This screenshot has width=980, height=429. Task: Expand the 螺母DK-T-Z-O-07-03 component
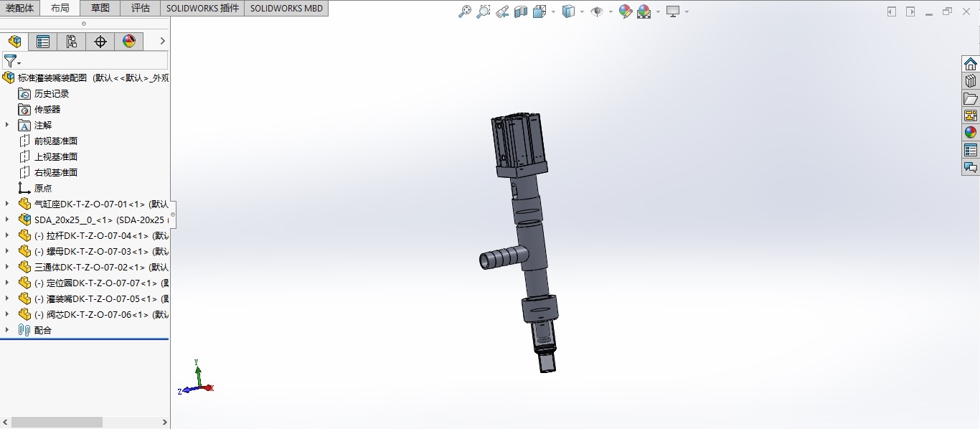tap(7, 251)
